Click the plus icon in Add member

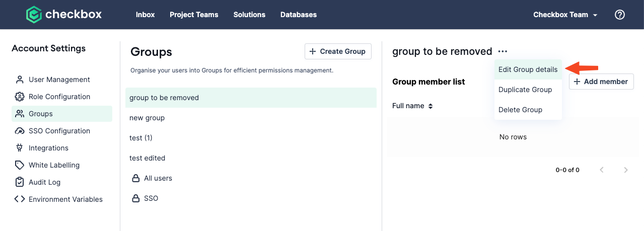577,82
